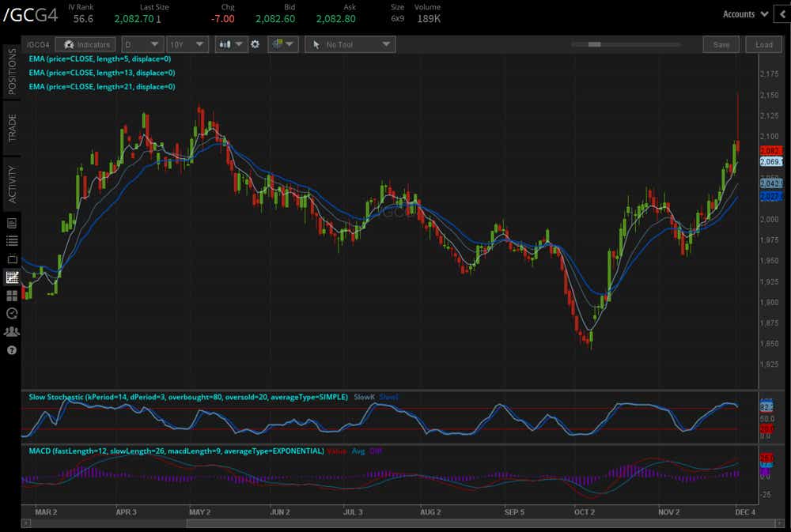Viewport: 791px width, 532px height.
Task: Open the No Tool drawing selector
Action: (350, 44)
